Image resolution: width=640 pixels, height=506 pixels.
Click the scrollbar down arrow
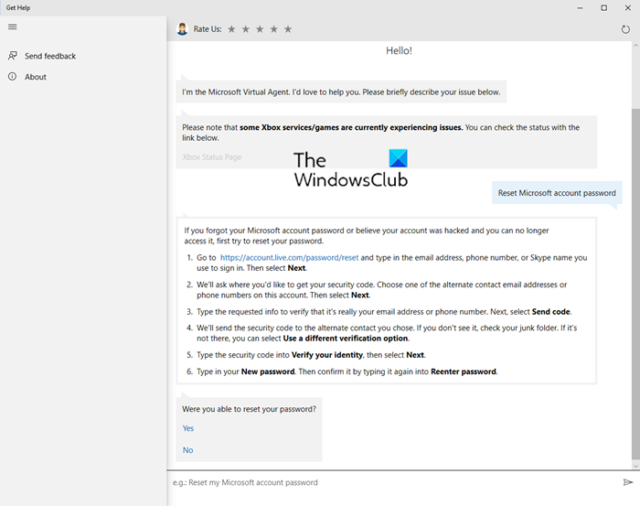point(636,466)
